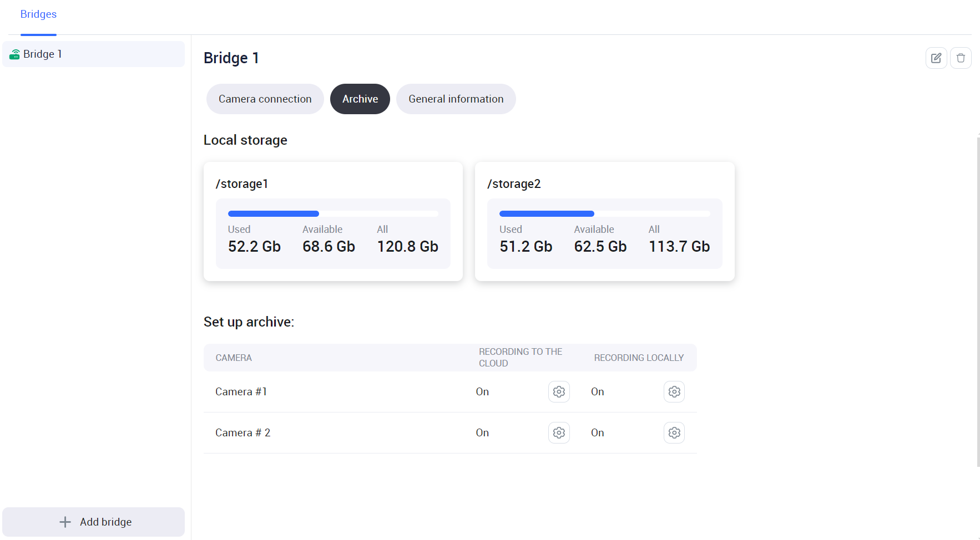Open Camera #1 cloud recording settings gear
The width and height of the screenshot is (980, 540).
[559, 392]
